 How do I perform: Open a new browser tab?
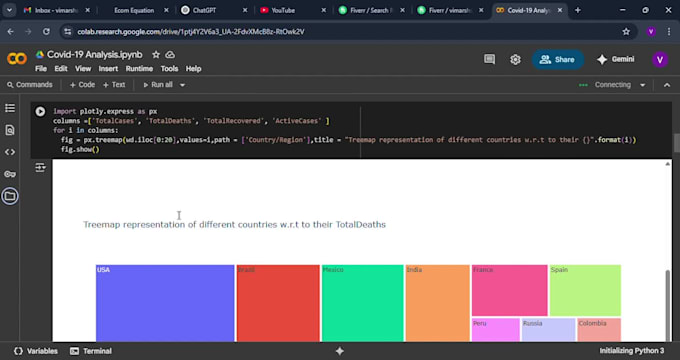pos(578,10)
